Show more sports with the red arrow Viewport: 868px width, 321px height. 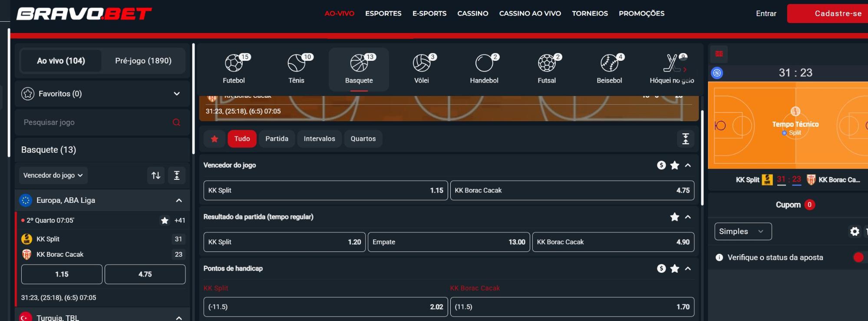(685, 69)
